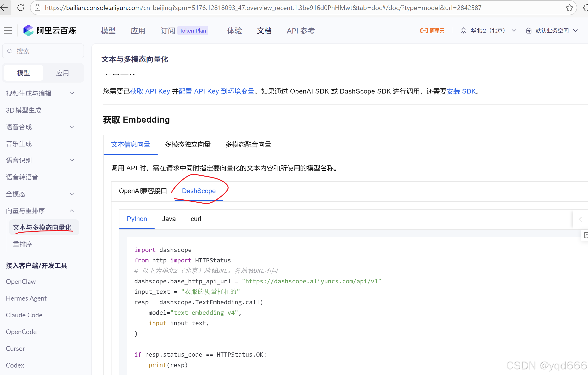This screenshot has height=375, width=588.
Task: Collapse the code panel side arrow
Action: point(580,219)
